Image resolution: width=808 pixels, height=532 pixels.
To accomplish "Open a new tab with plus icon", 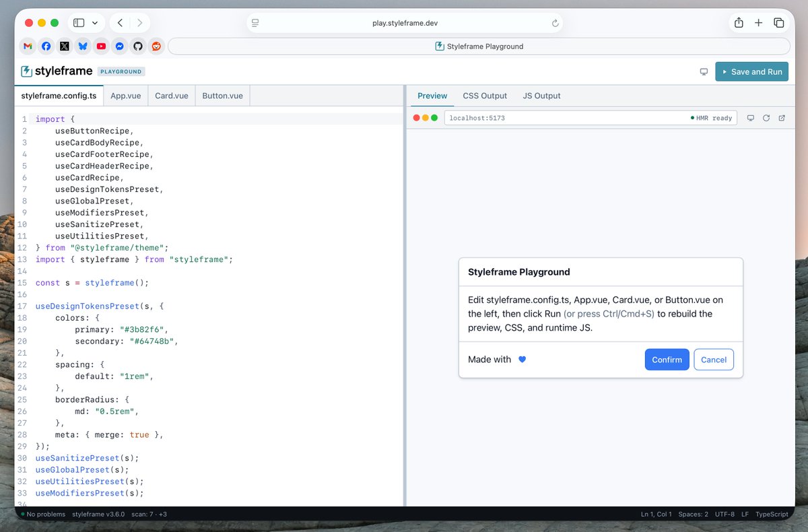I will tap(759, 23).
